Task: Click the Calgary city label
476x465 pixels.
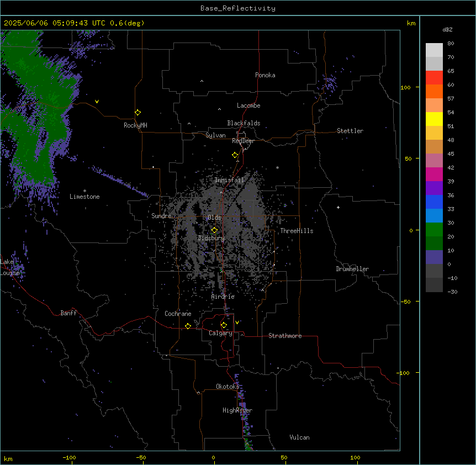Action: (x=220, y=333)
